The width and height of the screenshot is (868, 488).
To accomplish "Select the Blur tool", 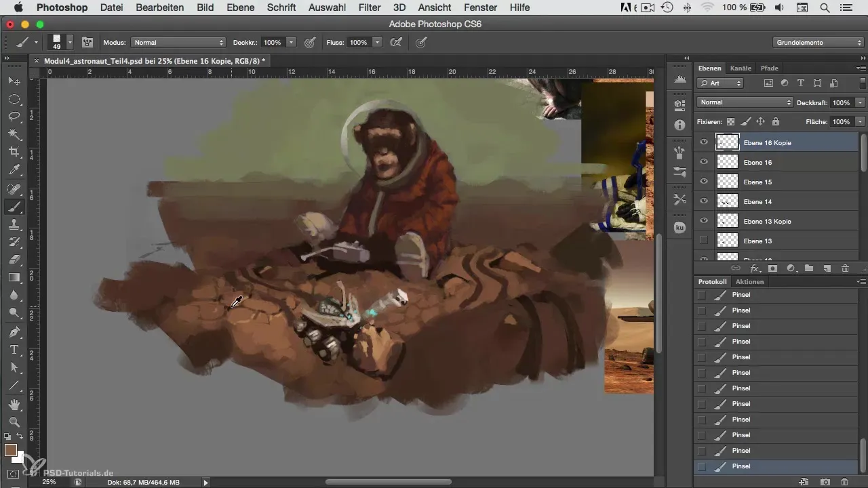I will click(x=14, y=296).
